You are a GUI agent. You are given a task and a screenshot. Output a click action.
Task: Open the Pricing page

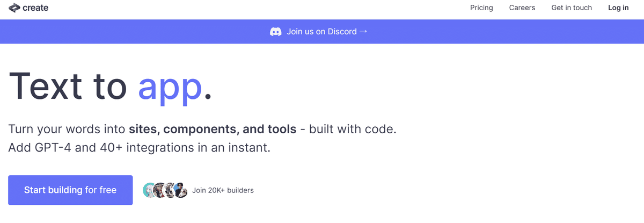[x=481, y=8]
